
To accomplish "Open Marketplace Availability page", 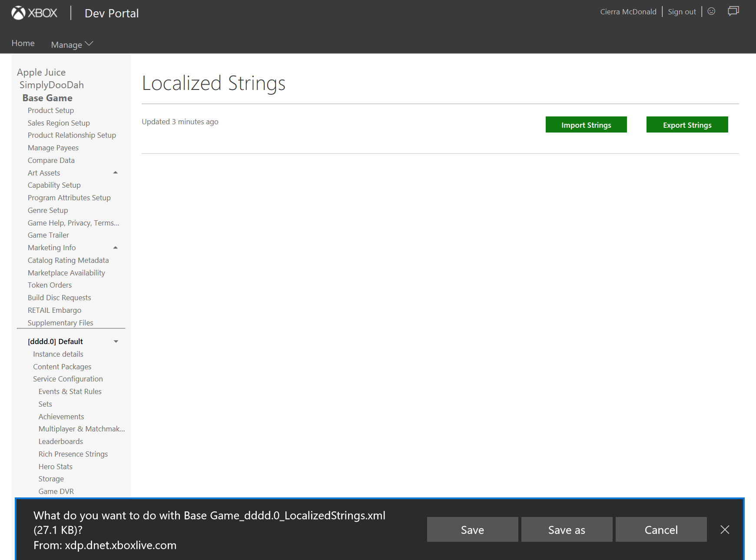I will coord(66,273).
